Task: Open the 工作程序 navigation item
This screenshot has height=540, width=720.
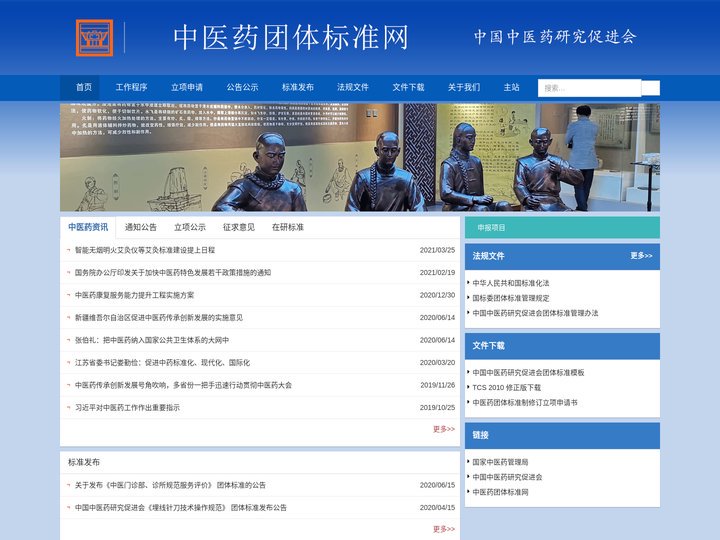Action: (131, 87)
